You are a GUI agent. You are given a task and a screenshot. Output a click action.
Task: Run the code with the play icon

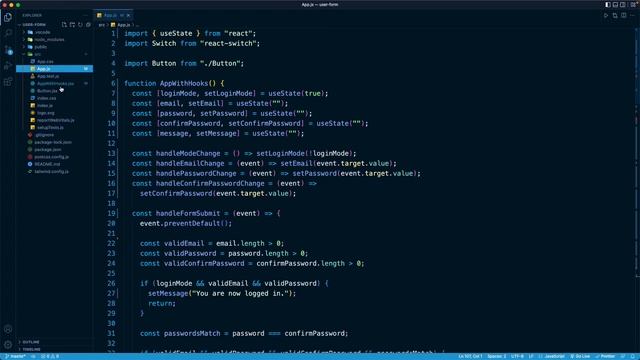point(606,15)
